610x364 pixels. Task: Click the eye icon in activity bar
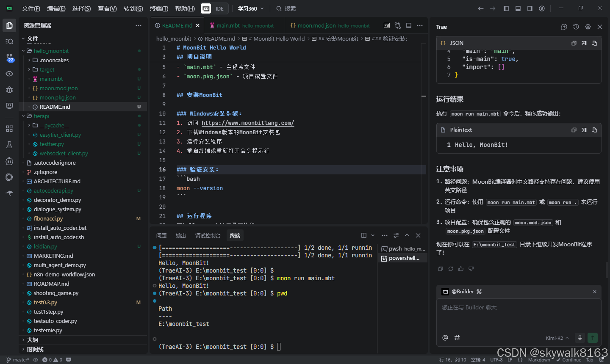pyautogui.click(x=9, y=74)
